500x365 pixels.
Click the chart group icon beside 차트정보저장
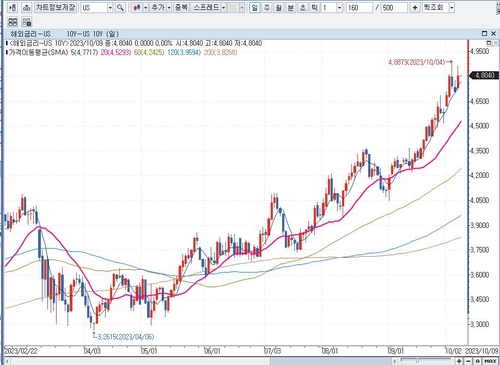click(x=26, y=7)
